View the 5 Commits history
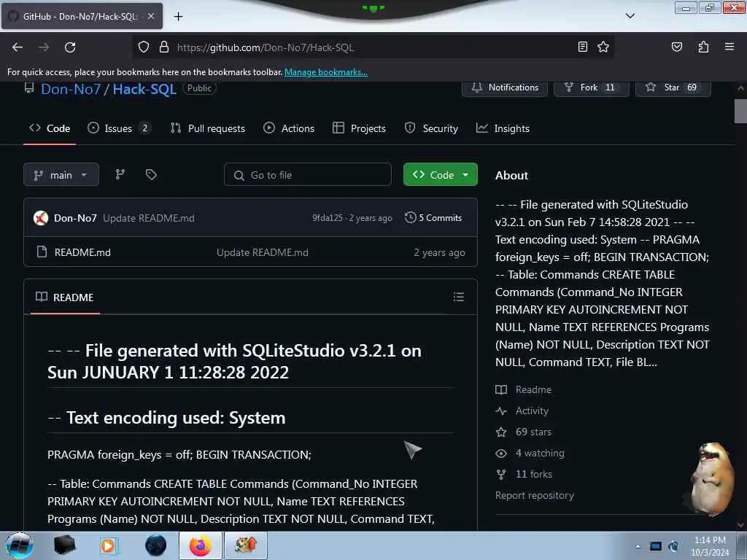Image resolution: width=747 pixels, height=560 pixels. pos(433,217)
